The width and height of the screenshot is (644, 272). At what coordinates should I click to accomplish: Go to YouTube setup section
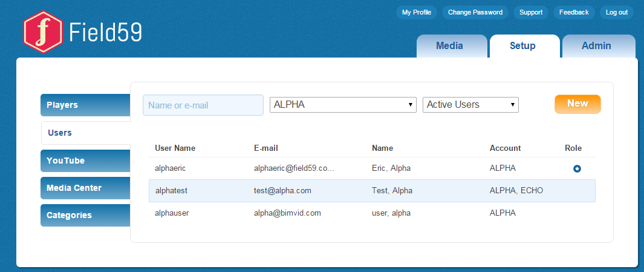click(85, 161)
